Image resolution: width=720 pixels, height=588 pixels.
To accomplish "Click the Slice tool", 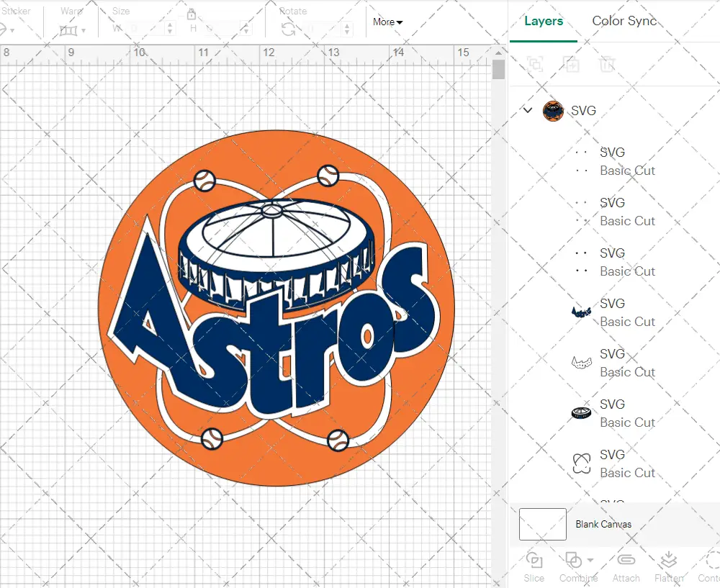I will (534, 567).
